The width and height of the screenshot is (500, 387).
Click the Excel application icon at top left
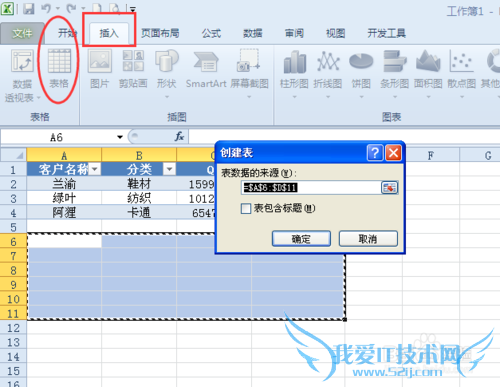click(x=7, y=9)
